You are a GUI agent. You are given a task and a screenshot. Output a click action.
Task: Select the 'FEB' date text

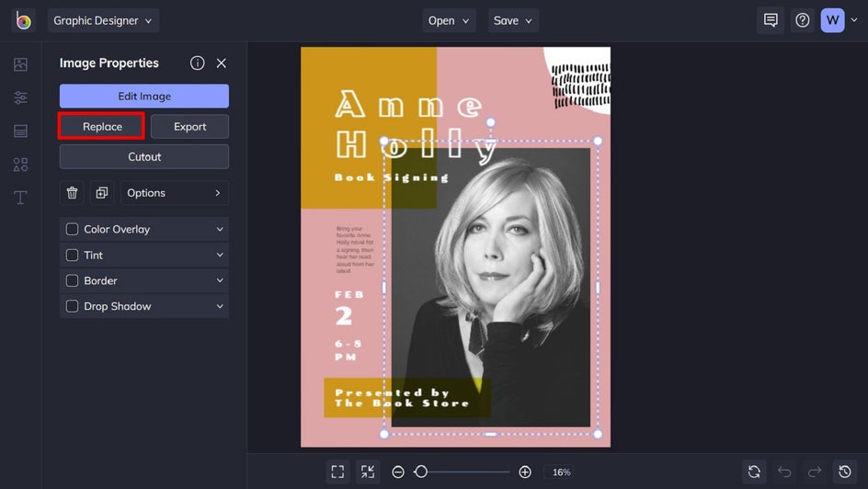(349, 295)
